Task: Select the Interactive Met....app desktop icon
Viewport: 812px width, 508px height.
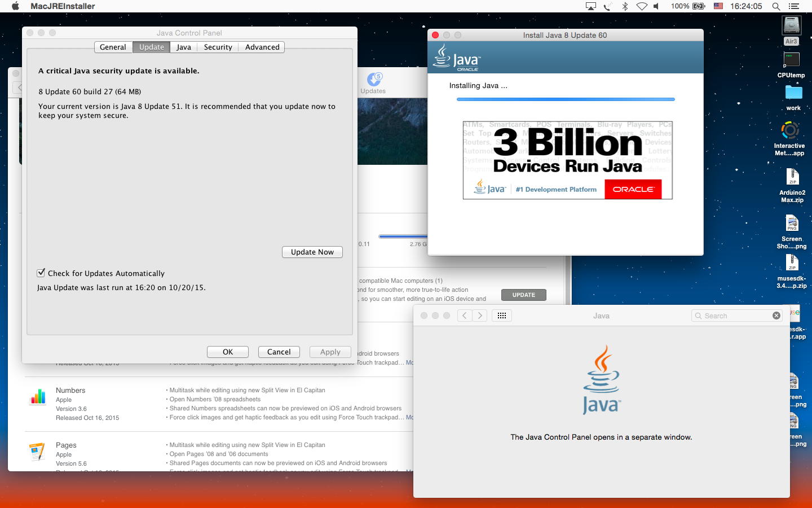Action: [x=789, y=138]
